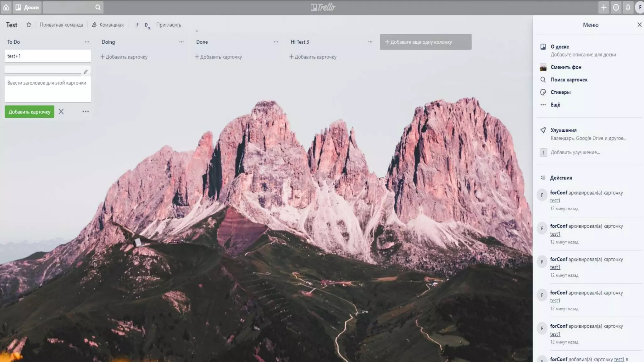Click pencil edit icon on blank card
The width and height of the screenshot is (644, 362).
pyautogui.click(x=86, y=72)
